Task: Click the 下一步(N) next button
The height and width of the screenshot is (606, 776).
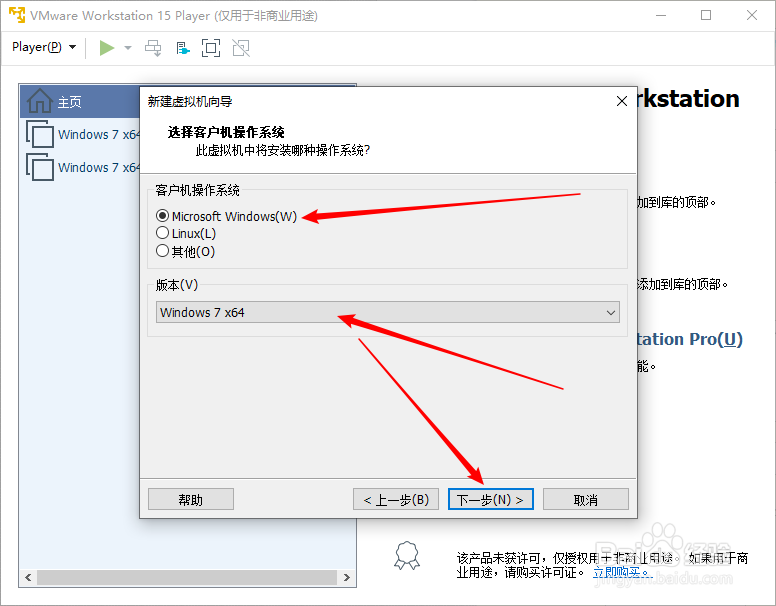Action: [490, 500]
